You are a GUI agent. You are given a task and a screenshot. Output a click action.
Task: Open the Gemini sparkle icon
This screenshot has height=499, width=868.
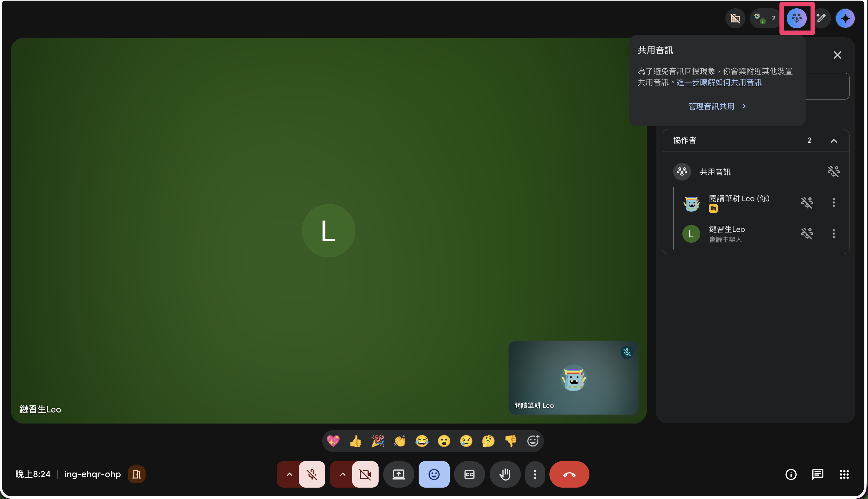[x=845, y=18]
